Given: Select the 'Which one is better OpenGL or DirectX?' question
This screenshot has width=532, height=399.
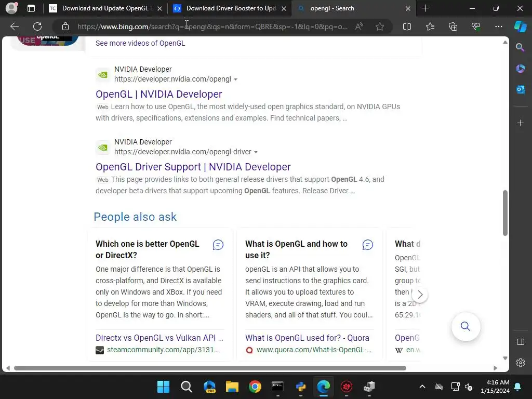Looking at the screenshot, I should (147, 249).
